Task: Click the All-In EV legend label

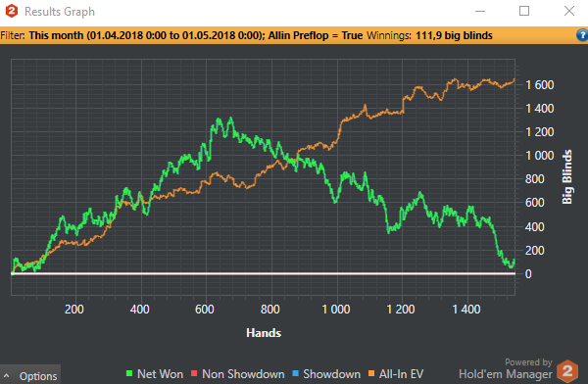Action: (401, 374)
